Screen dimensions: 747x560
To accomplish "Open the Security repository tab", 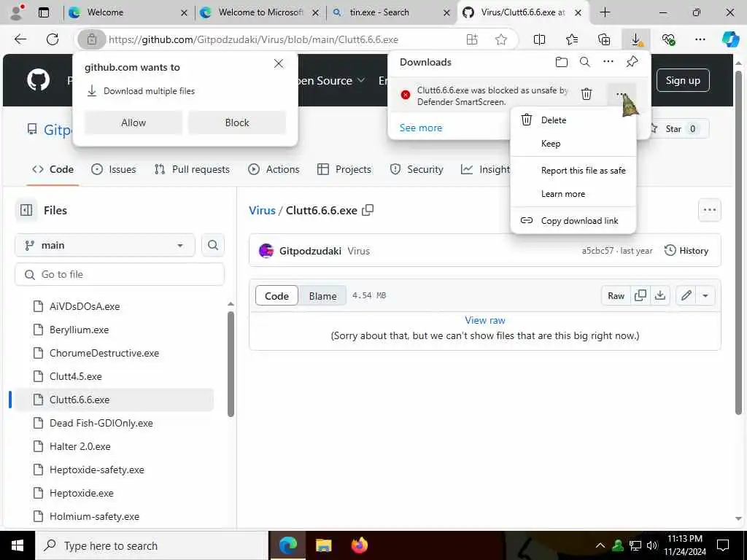I will pos(417,169).
